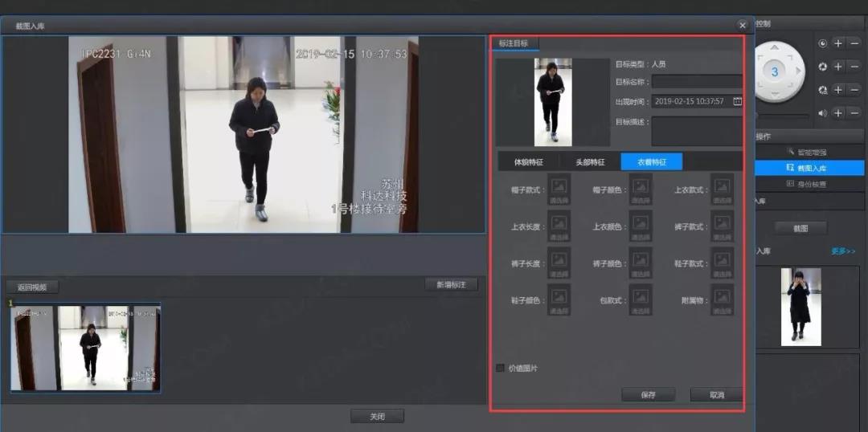Open the 更多>> link
This screenshot has height=432, width=868.
pos(843,251)
